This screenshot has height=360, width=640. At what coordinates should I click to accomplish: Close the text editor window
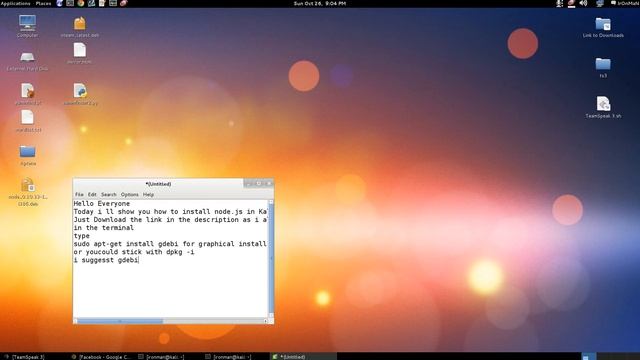[x=269, y=184]
